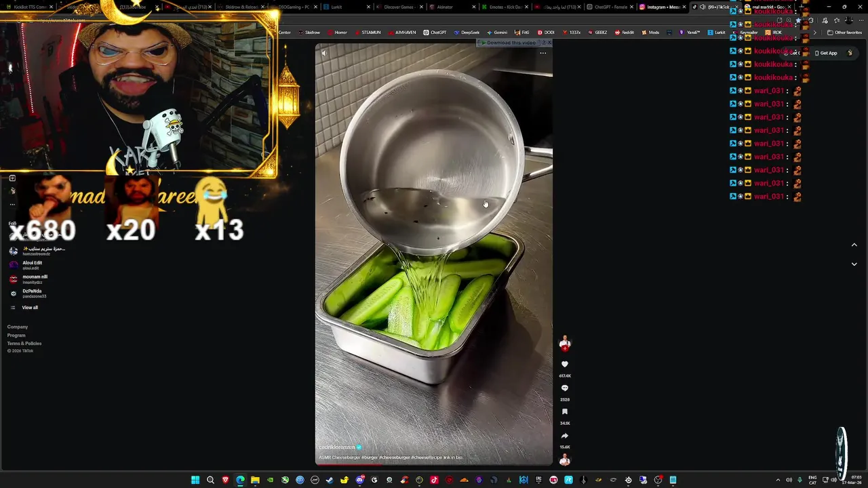Open Windows taskbar search

[x=210, y=480]
